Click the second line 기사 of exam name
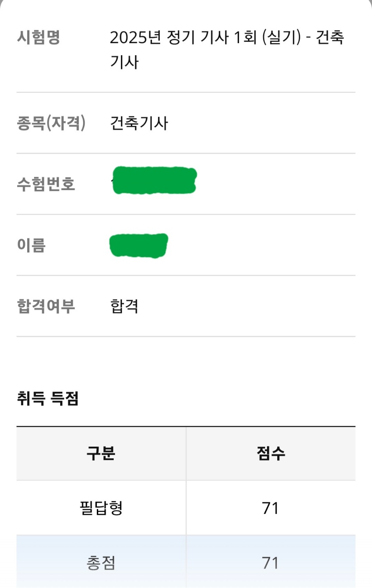 (x=124, y=63)
